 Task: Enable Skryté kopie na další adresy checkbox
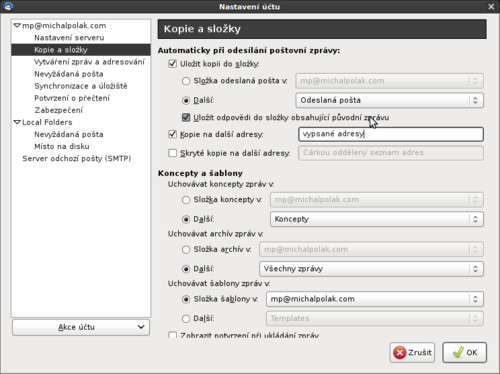[x=172, y=153]
